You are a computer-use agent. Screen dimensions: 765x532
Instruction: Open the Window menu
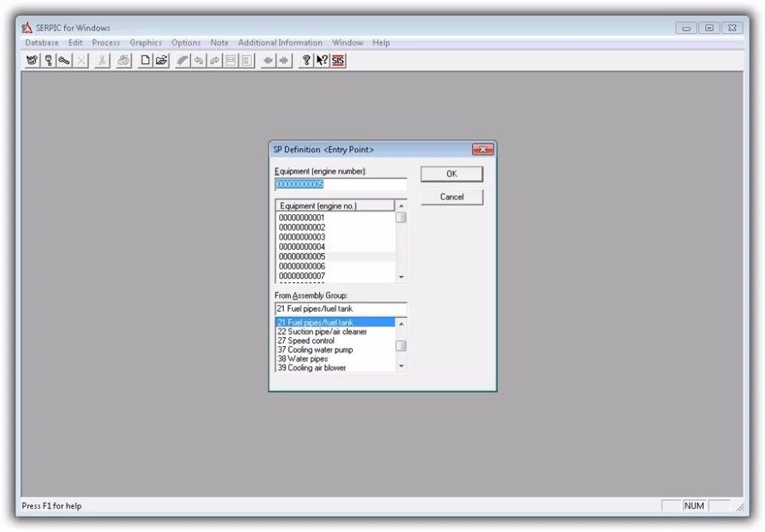(347, 43)
